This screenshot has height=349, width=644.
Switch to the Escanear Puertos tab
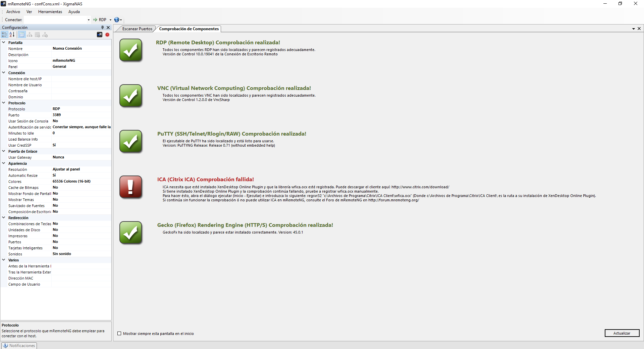pos(137,29)
